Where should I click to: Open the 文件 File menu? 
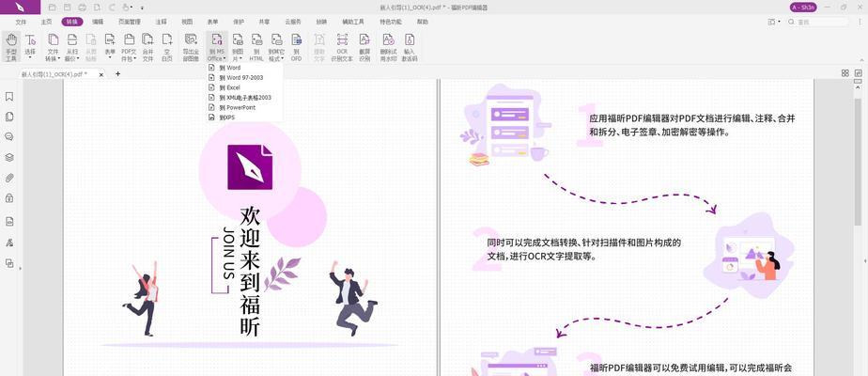(x=21, y=22)
